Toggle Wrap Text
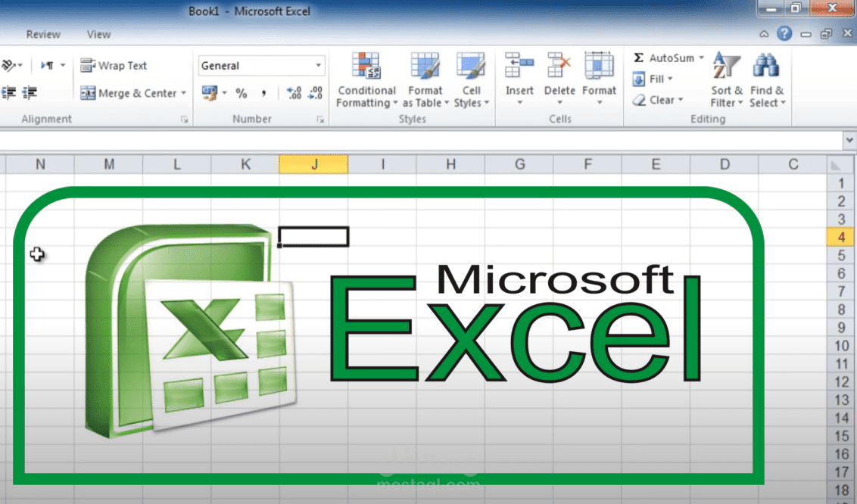Image resolution: width=857 pixels, height=504 pixels. pyautogui.click(x=114, y=66)
